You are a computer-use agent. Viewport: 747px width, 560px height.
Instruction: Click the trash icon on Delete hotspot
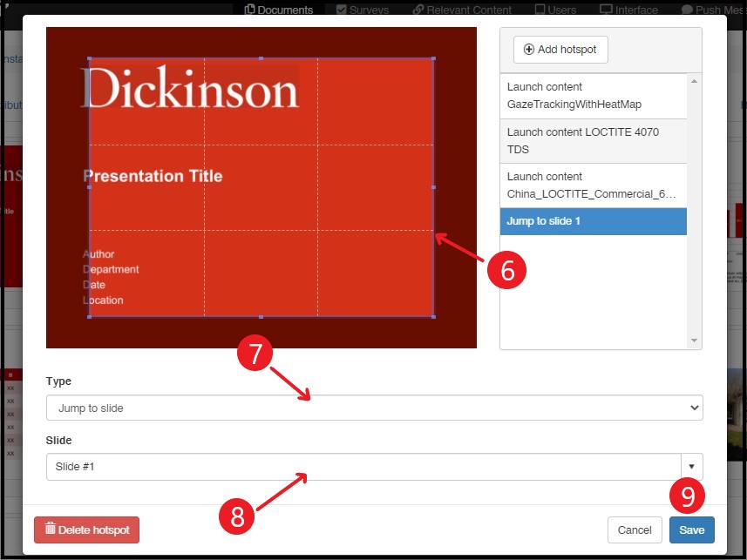[x=50, y=530]
